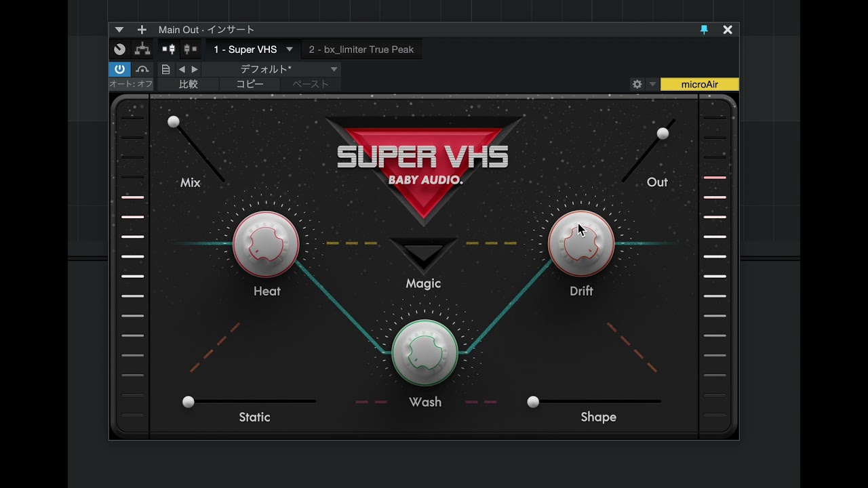Open dropdown arrow next to Super VHS
This screenshot has width=868, height=488.
[x=290, y=49]
